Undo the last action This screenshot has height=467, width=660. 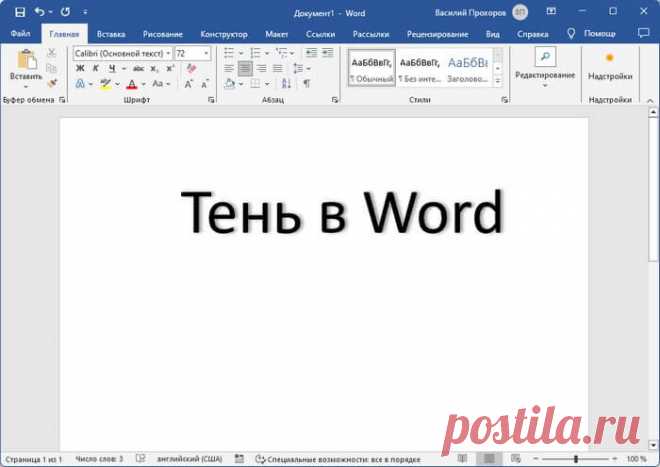click(39, 12)
